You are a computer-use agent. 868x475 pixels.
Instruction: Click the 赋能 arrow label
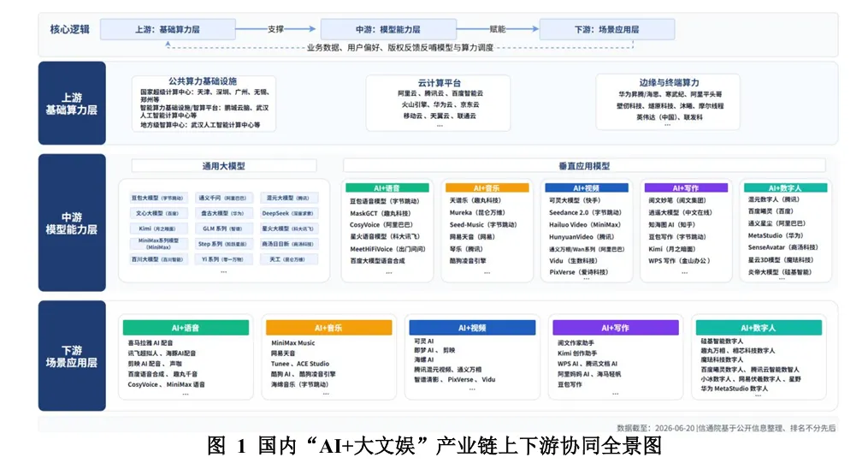[497, 29]
